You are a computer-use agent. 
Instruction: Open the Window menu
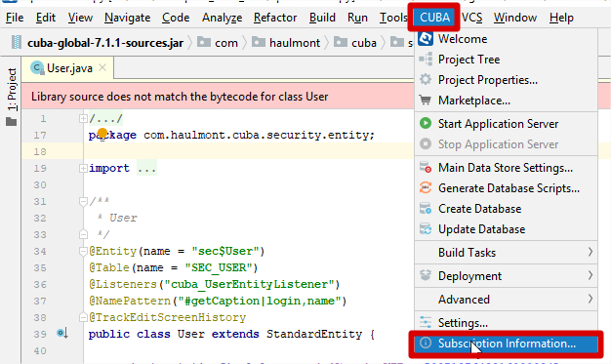[x=515, y=18]
